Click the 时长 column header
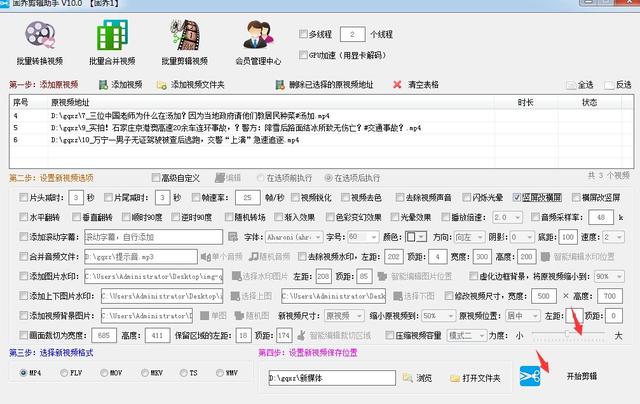 (525, 102)
